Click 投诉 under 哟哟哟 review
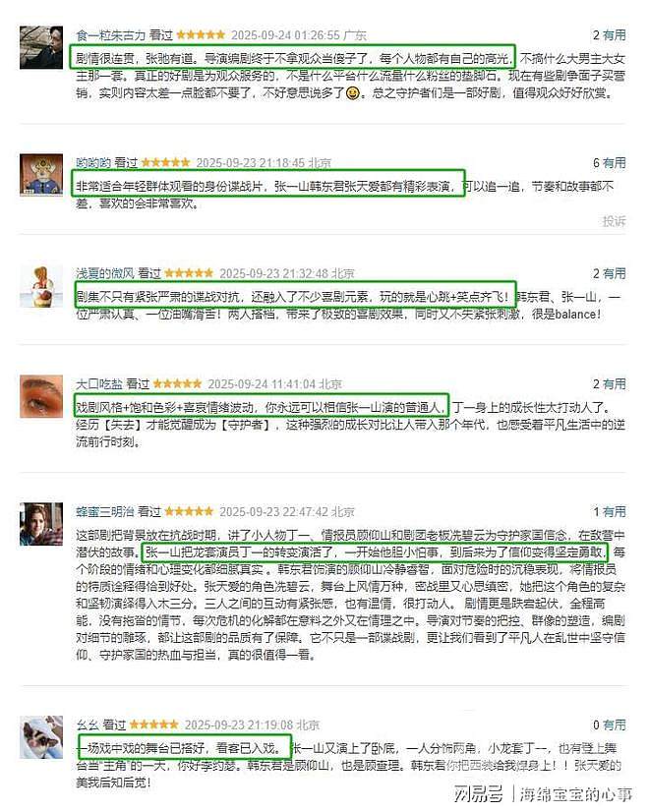Screen dimensions: 649x812 click(615, 221)
